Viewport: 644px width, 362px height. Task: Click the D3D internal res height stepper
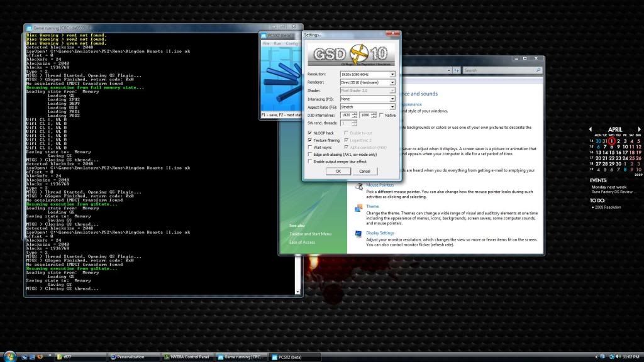point(374,116)
